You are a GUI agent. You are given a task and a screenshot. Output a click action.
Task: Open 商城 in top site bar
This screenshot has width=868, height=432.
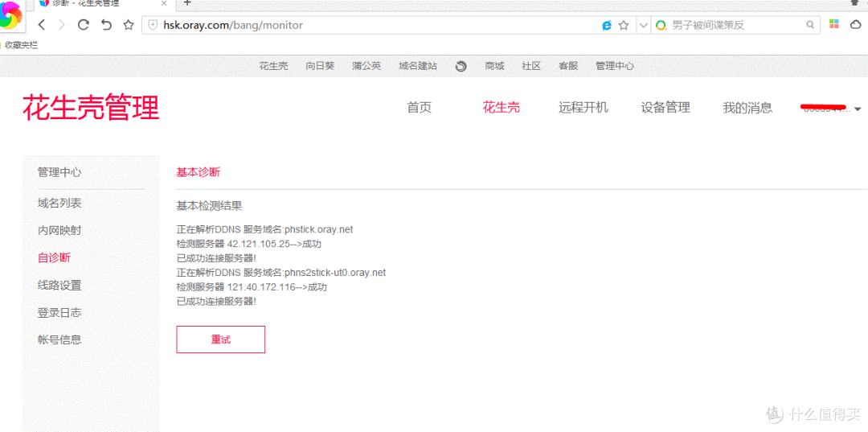click(494, 66)
